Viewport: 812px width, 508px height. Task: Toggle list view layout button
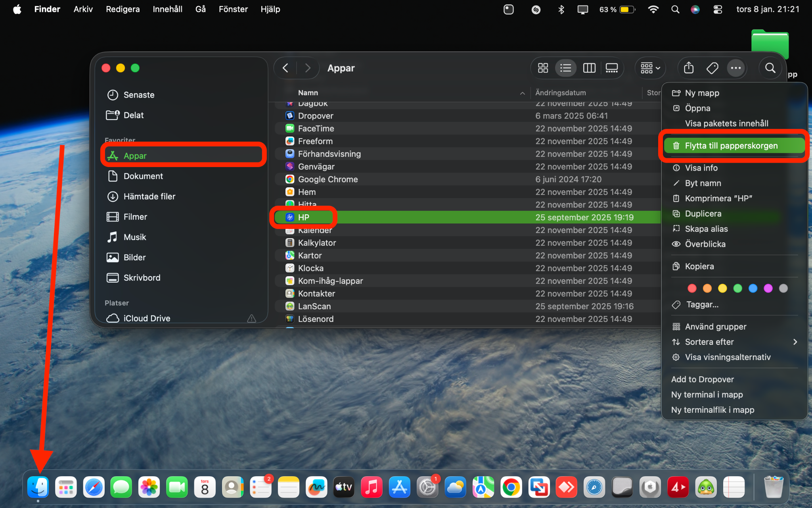566,68
